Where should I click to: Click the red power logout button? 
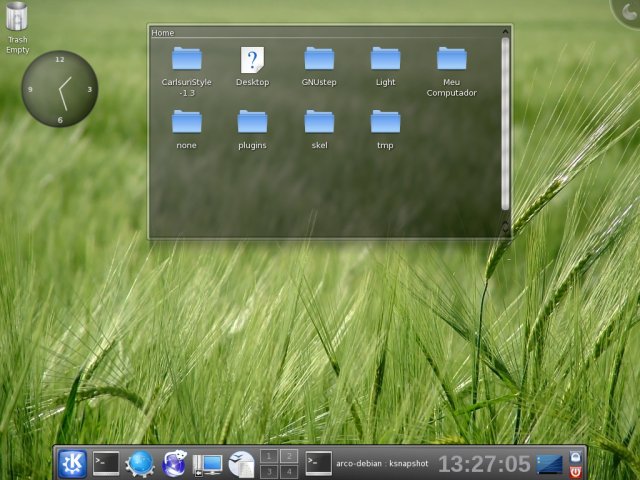point(575,472)
